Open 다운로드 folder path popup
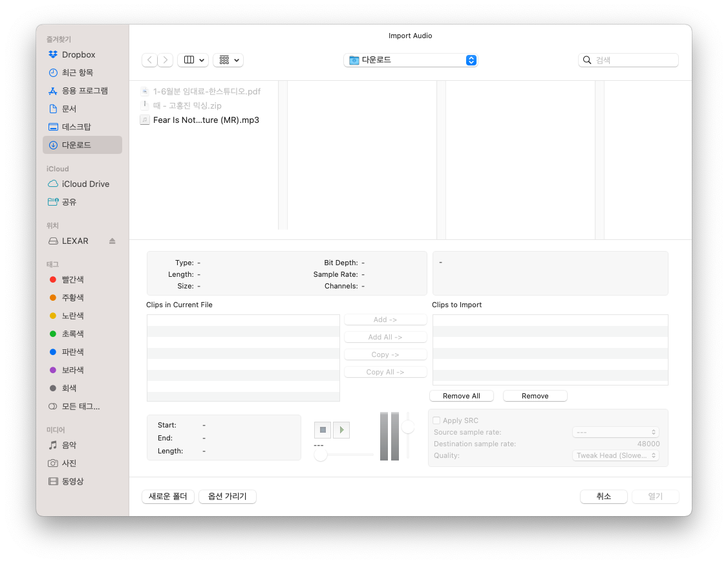The height and width of the screenshot is (564, 728). (411, 60)
